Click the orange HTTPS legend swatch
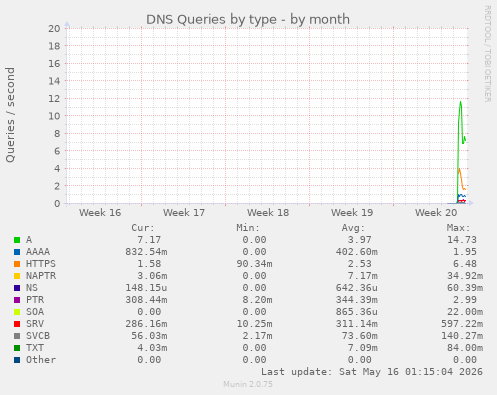Image resolution: width=497 pixels, height=395 pixels. 17,264
